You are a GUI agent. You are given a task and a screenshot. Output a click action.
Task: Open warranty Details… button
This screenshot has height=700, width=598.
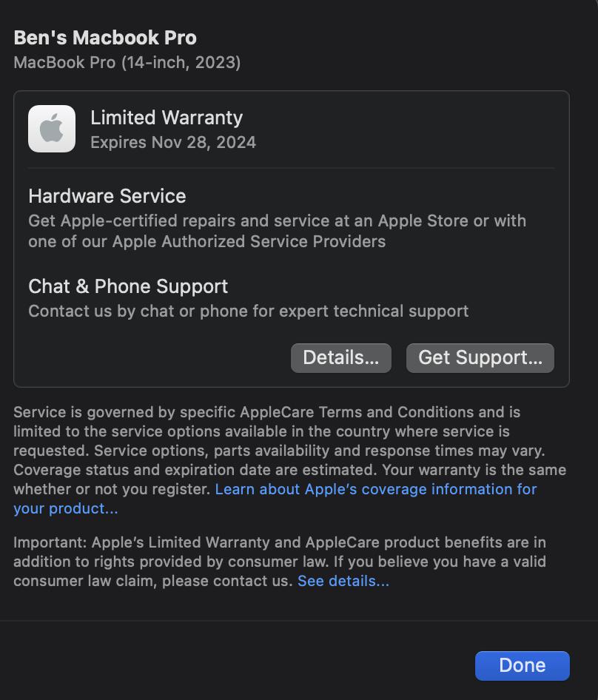[x=340, y=357]
